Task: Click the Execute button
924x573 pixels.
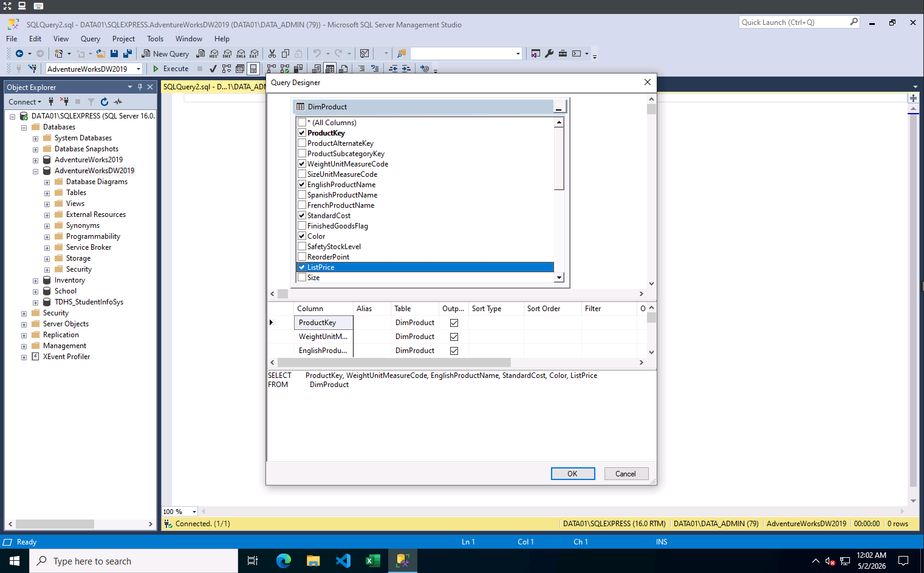Action: coord(170,69)
